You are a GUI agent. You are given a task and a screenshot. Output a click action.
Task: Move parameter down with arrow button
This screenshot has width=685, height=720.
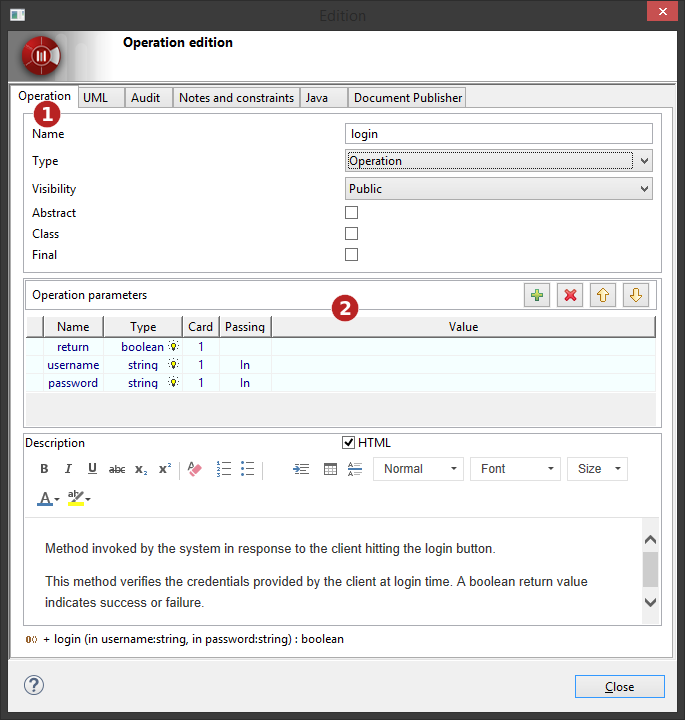coord(636,296)
